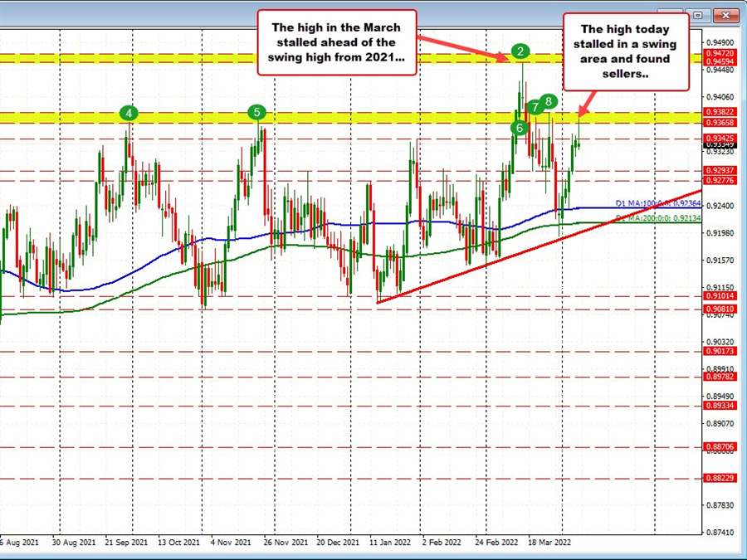This screenshot has height=560, width=747.
Task: Select the 11 Jan 2022 date label
Action: 391,542
